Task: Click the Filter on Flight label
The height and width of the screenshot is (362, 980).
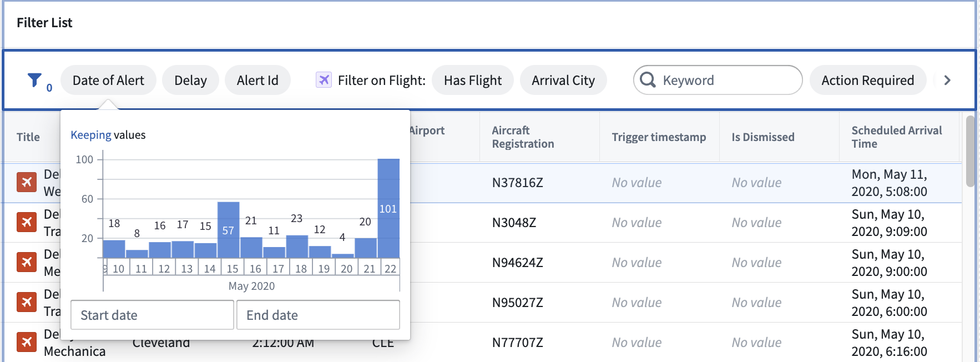Action: [x=382, y=81]
